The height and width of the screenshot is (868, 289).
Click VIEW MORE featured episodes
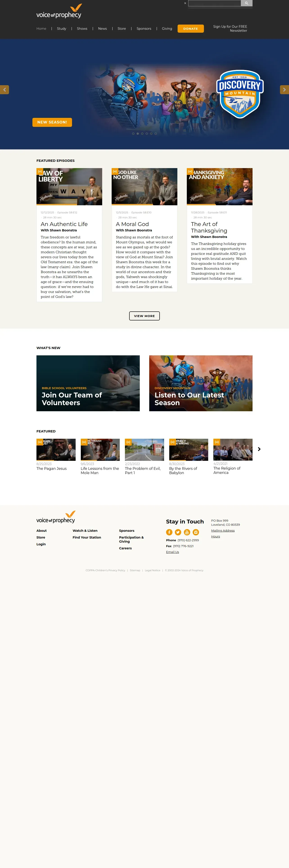click(x=144, y=316)
